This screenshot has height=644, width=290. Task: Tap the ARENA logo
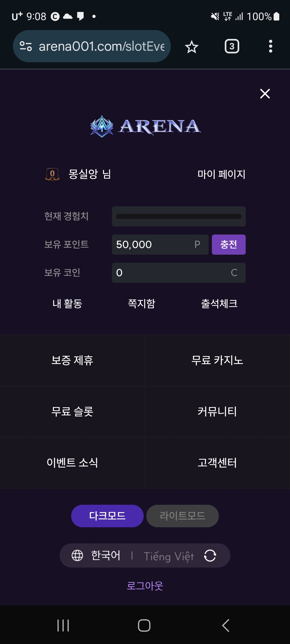(x=145, y=126)
